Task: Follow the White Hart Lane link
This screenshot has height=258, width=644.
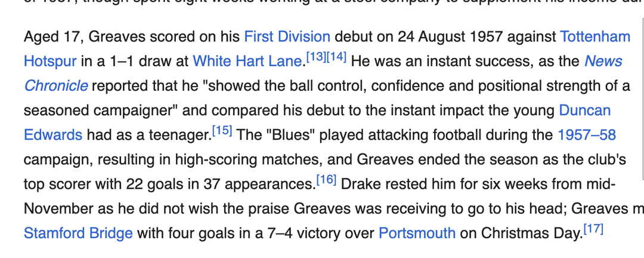Action: click(248, 62)
